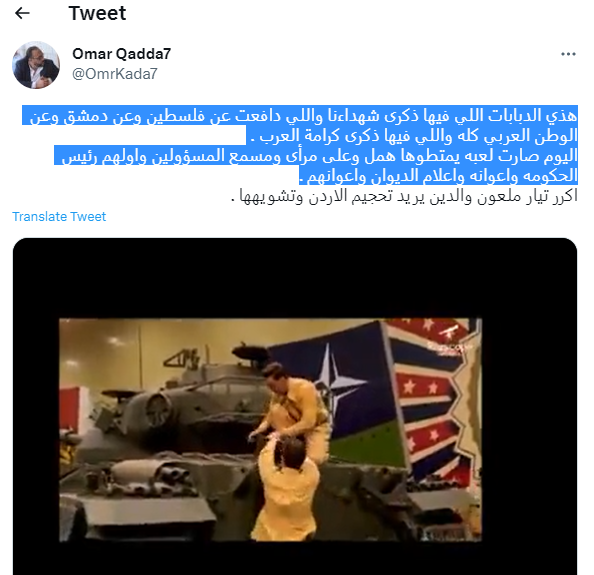Click the last unhighlighted tweet text line
The width and height of the screenshot is (594, 575).
(x=404, y=196)
